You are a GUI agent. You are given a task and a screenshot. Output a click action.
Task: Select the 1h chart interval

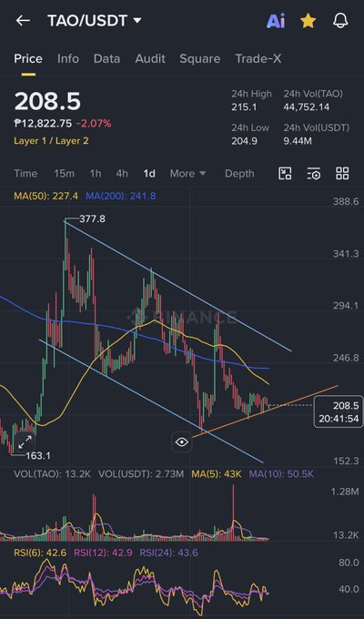click(x=96, y=174)
